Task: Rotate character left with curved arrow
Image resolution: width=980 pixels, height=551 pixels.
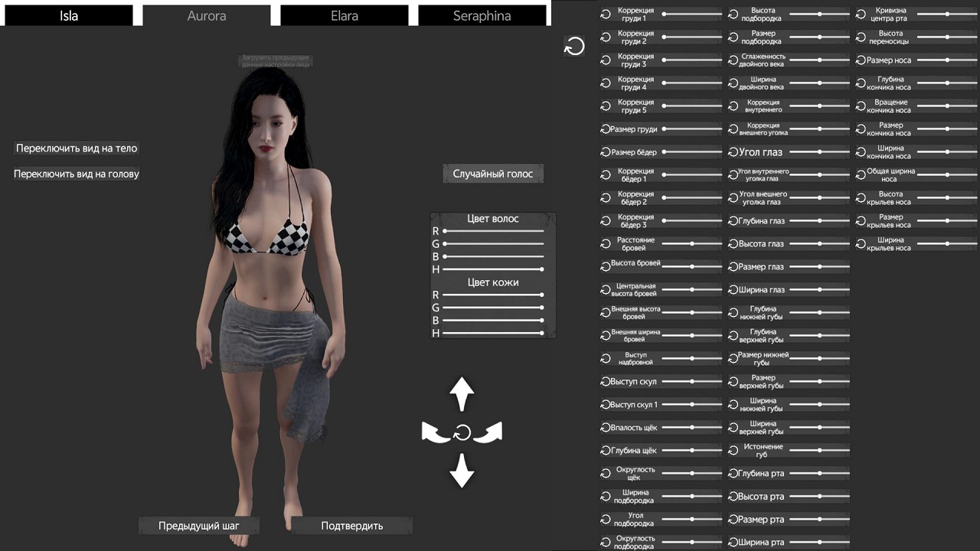Action: [435, 433]
